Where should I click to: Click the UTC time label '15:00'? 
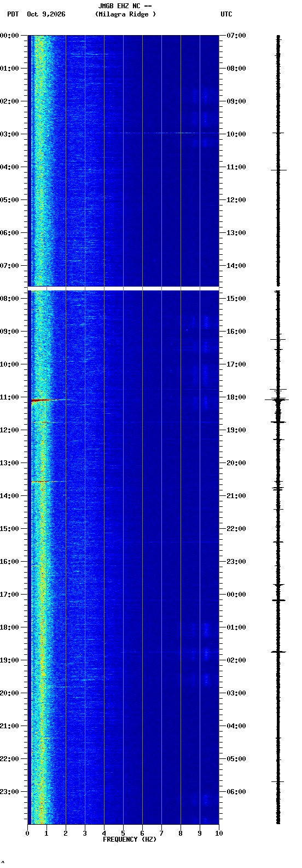pyautogui.click(x=236, y=299)
